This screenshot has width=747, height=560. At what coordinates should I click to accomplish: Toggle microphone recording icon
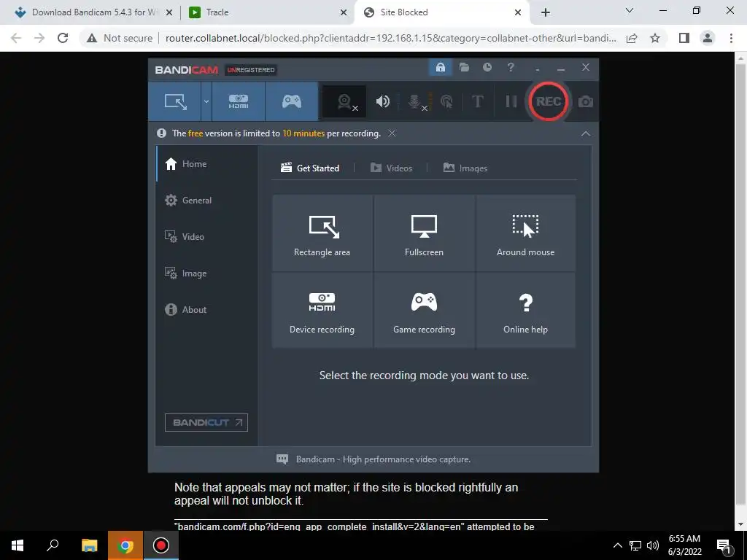[415, 101]
